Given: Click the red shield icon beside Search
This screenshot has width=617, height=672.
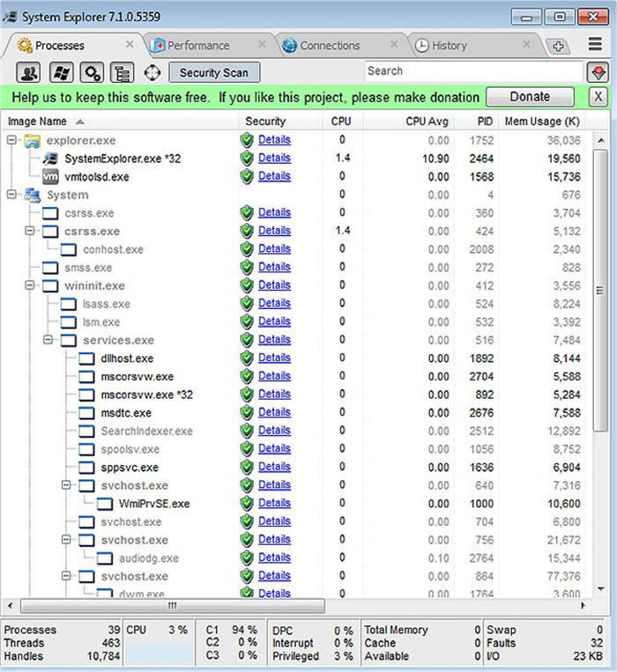Looking at the screenshot, I should (x=598, y=72).
